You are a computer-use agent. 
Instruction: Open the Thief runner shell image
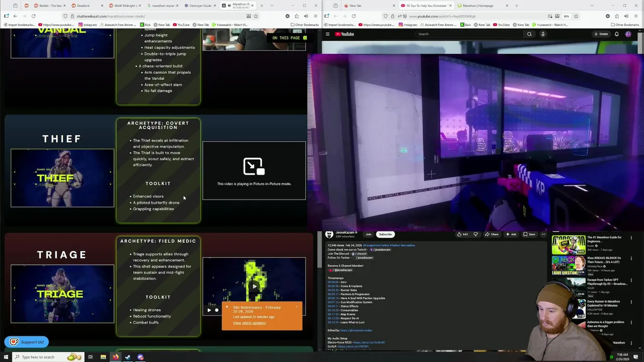tap(62, 178)
